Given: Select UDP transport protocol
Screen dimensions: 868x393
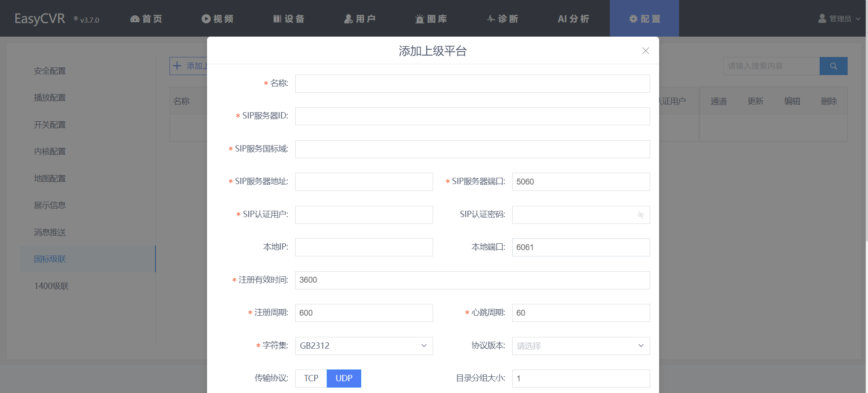Looking at the screenshot, I should pyautogui.click(x=344, y=379).
